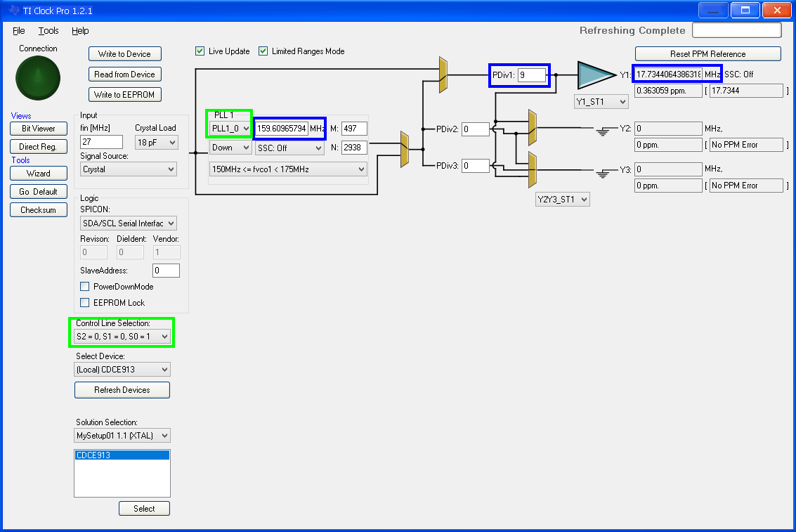Image resolution: width=796 pixels, height=532 pixels.
Task: Click the PDiv3 value field
Action: point(476,165)
